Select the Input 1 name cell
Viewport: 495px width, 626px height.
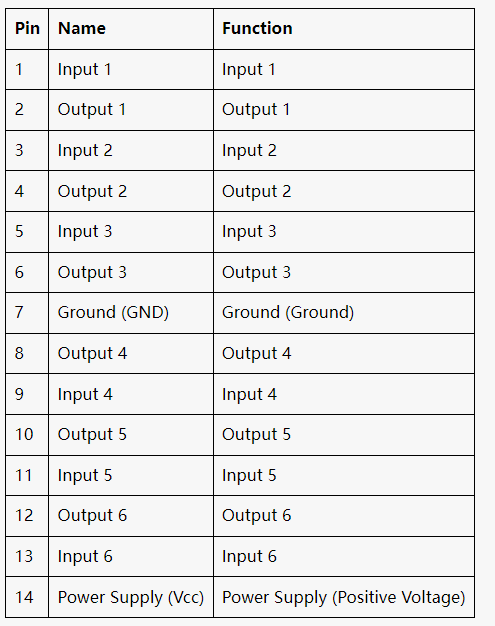[131, 69]
